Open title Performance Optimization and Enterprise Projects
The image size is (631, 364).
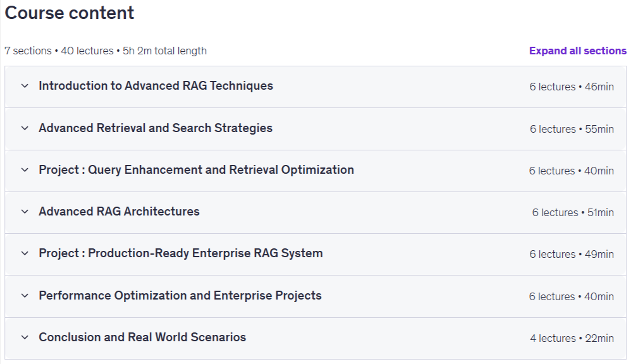pos(180,296)
